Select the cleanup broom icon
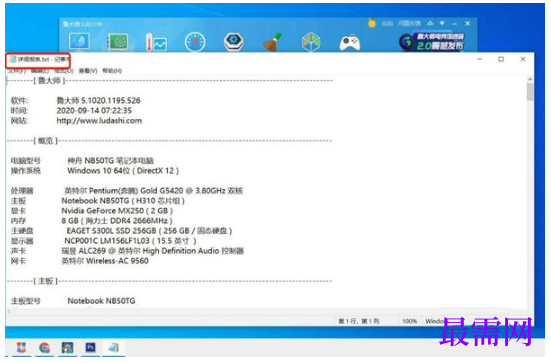 pyautogui.click(x=273, y=42)
